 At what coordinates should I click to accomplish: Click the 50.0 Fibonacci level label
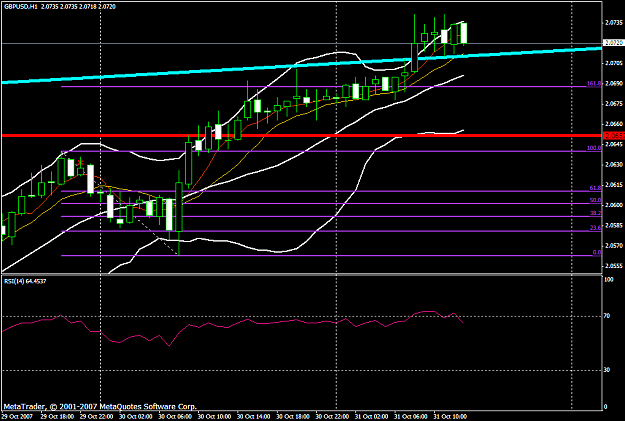pyautogui.click(x=595, y=200)
